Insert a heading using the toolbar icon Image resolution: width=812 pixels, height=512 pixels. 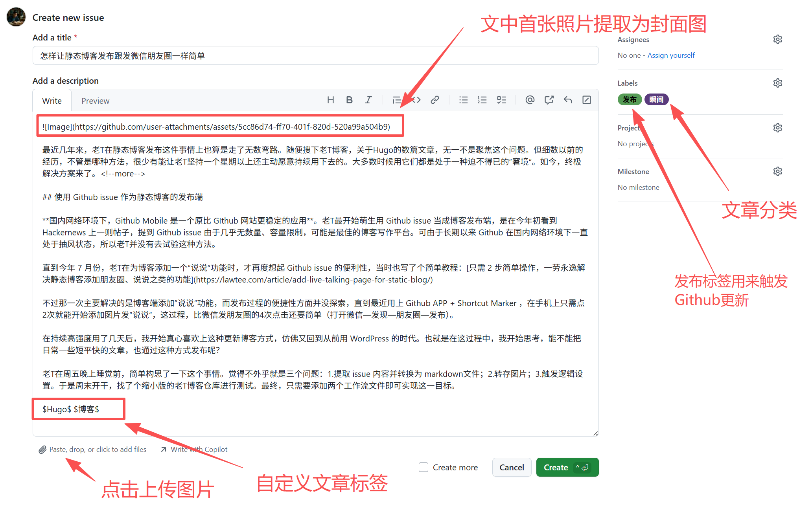point(330,100)
